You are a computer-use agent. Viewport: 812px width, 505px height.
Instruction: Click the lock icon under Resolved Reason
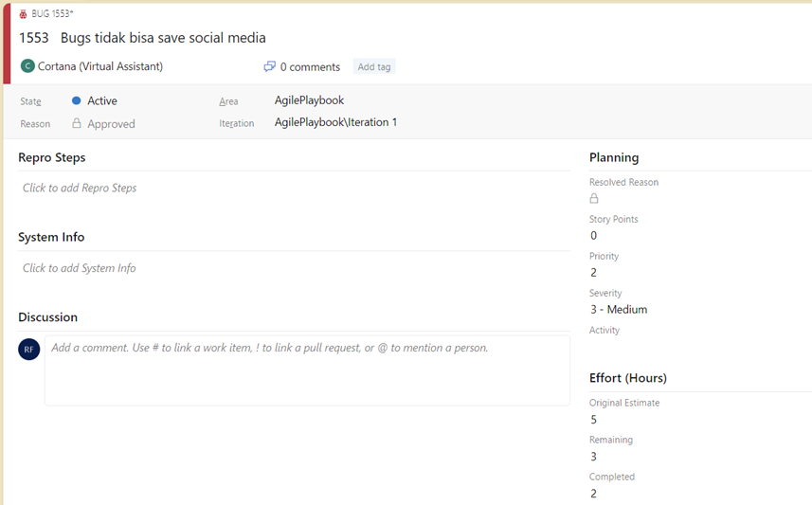pyautogui.click(x=594, y=198)
